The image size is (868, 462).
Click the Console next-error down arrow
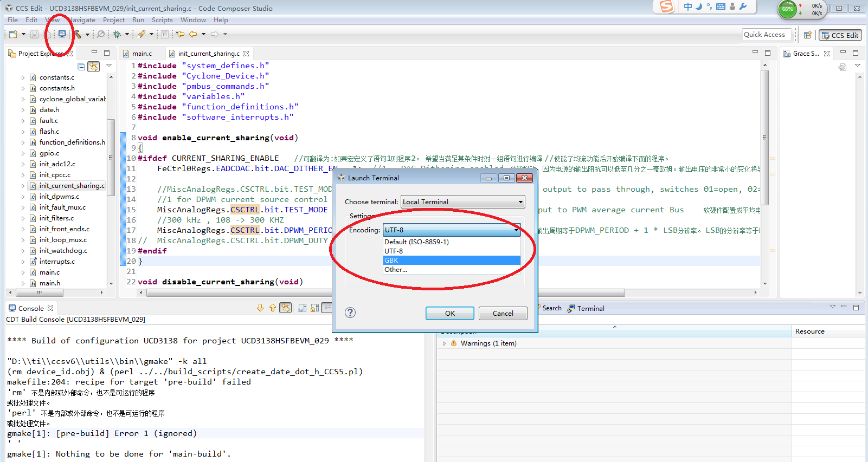(260, 308)
